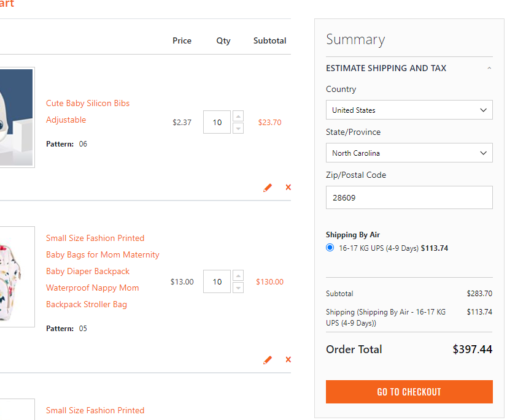This screenshot has height=420, width=507.
Task: Decrease quantity of the Baby Diaper Backpack
Action: pos(238,287)
